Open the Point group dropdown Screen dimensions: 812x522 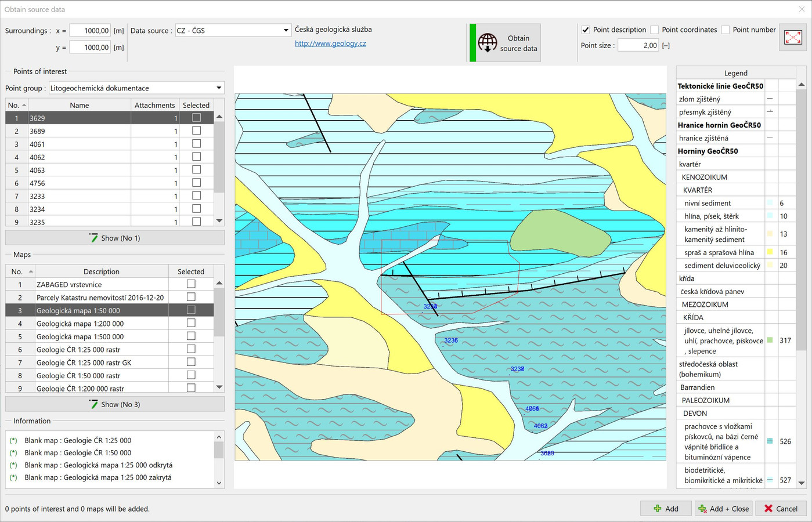[219, 88]
